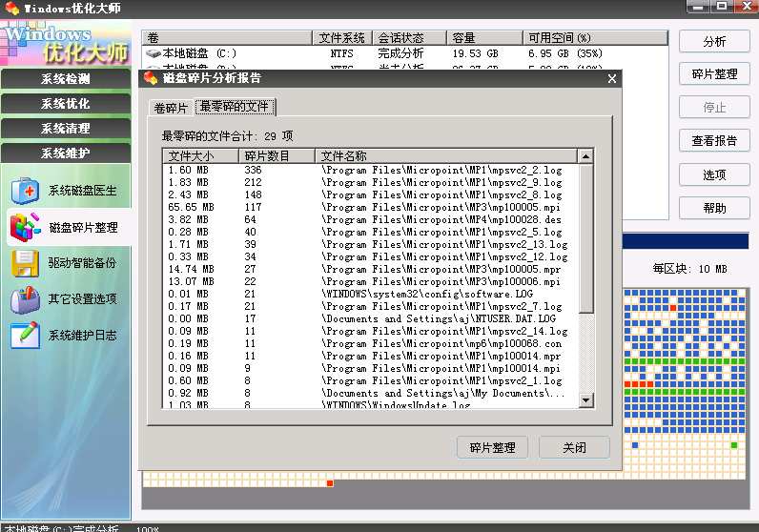Select row mpsvc2_12.log
Viewport: 759px width, 532px height.
pyautogui.click(x=370, y=256)
